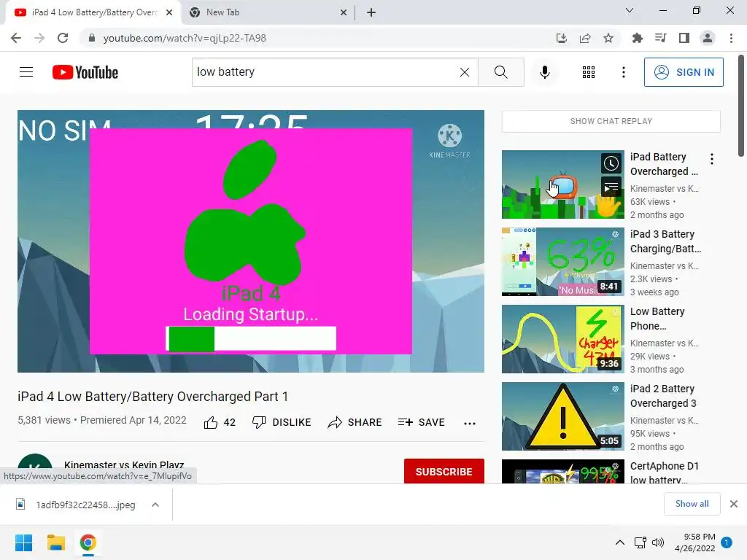Viewport: 747px width, 560px height.
Task: Open notification center badge
Action: [727, 542]
